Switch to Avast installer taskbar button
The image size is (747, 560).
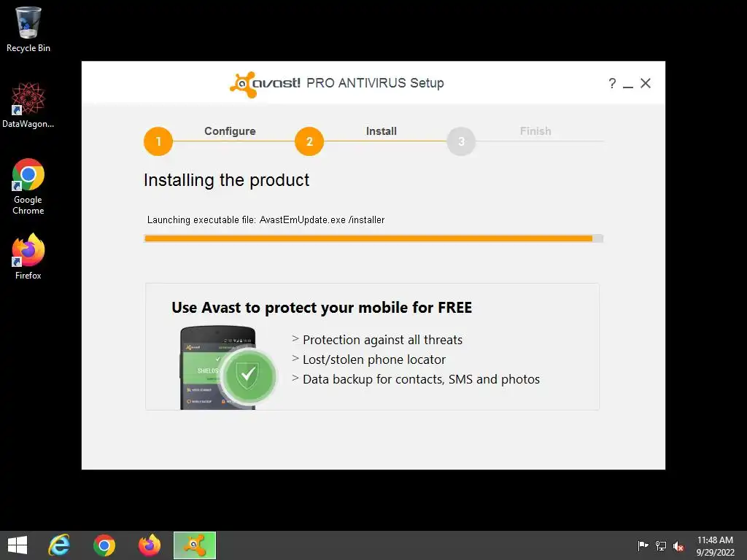(194, 545)
